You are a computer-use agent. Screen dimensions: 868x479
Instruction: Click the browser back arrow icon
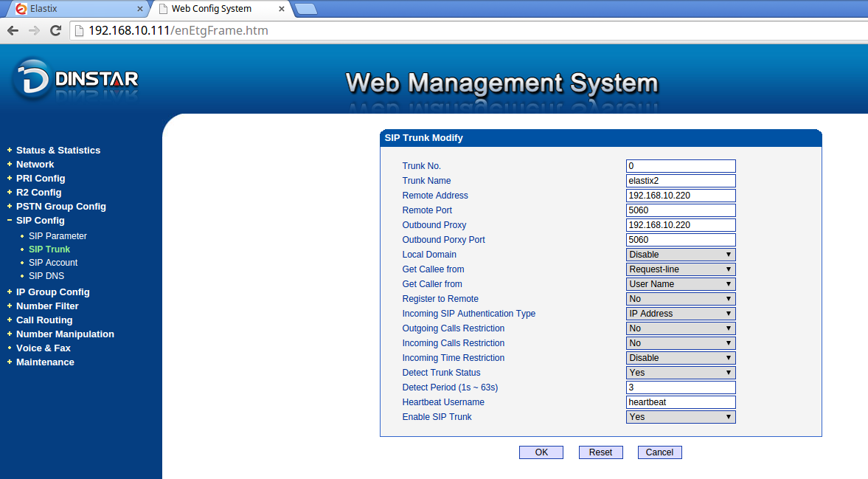tap(13, 30)
